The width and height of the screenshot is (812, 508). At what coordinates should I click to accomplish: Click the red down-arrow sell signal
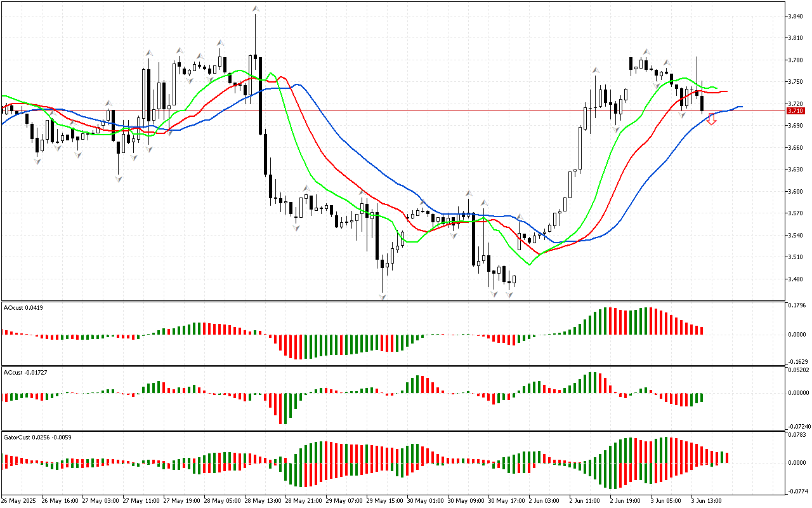(711, 119)
